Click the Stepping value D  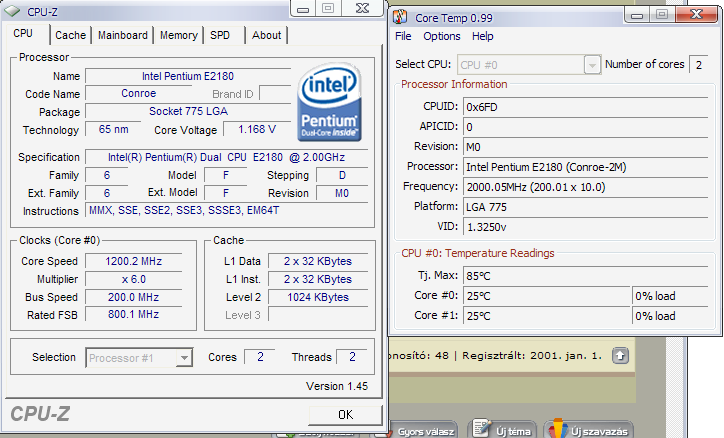coord(342,175)
